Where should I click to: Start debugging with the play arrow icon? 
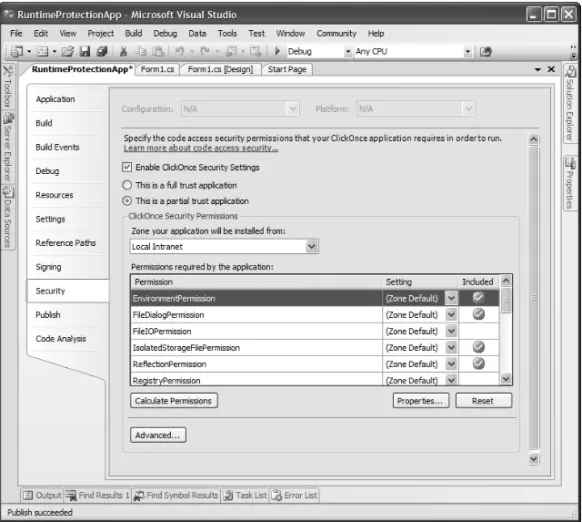(x=277, y=51)
